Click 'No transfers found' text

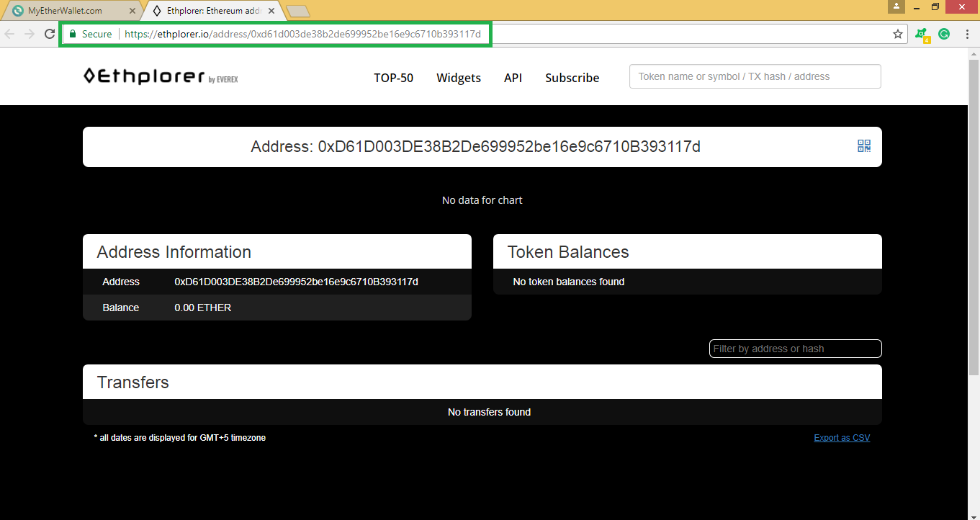click(x=489, y=412)
